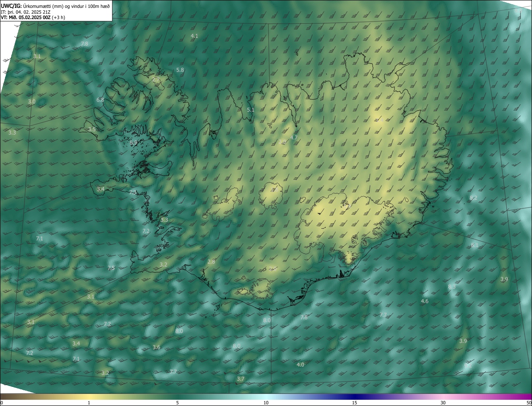Click the 3.0 value label on the map

(x=32, y=102)
